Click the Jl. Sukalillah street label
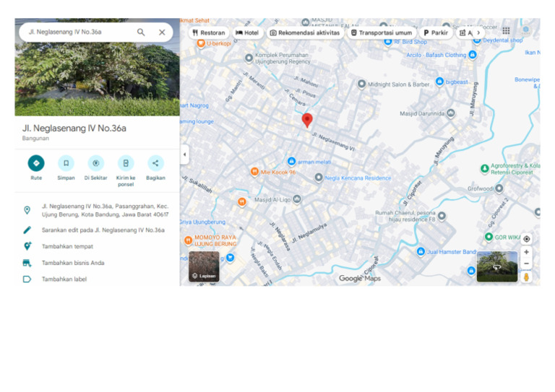The width and height of the screenshot is (555, 392). click(x=197, y=184)
